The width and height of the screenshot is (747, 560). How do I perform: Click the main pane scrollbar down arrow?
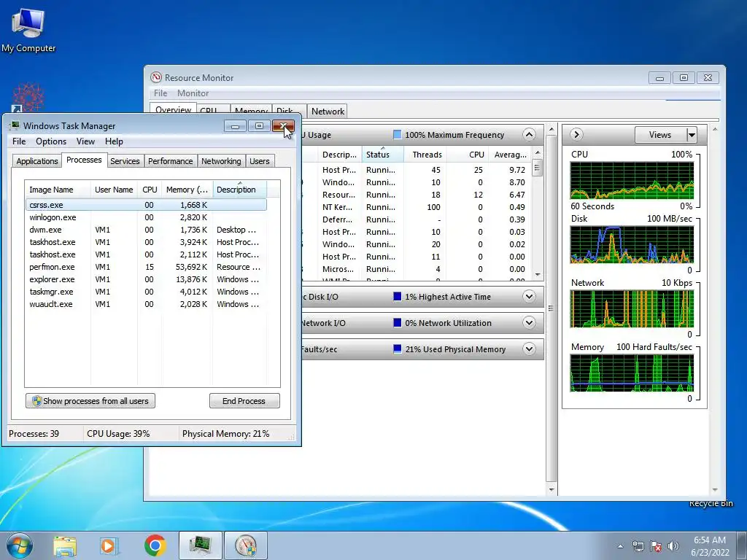click(551, 490)
